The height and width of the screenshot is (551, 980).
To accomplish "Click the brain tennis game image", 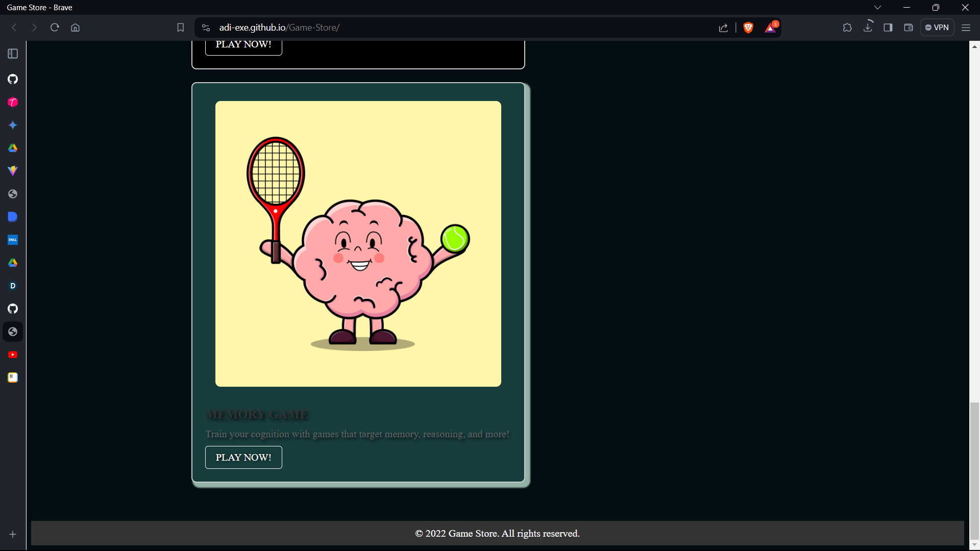I will pyautogui.click(x=358, y=244).
